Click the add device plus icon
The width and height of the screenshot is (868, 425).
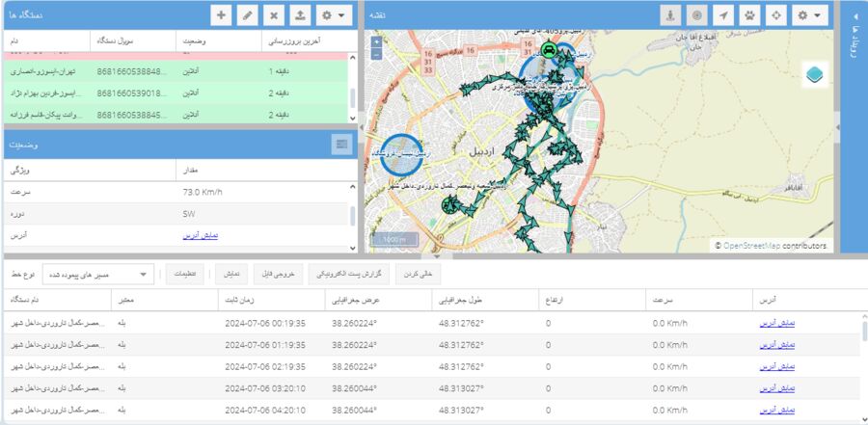coord(222,15)
